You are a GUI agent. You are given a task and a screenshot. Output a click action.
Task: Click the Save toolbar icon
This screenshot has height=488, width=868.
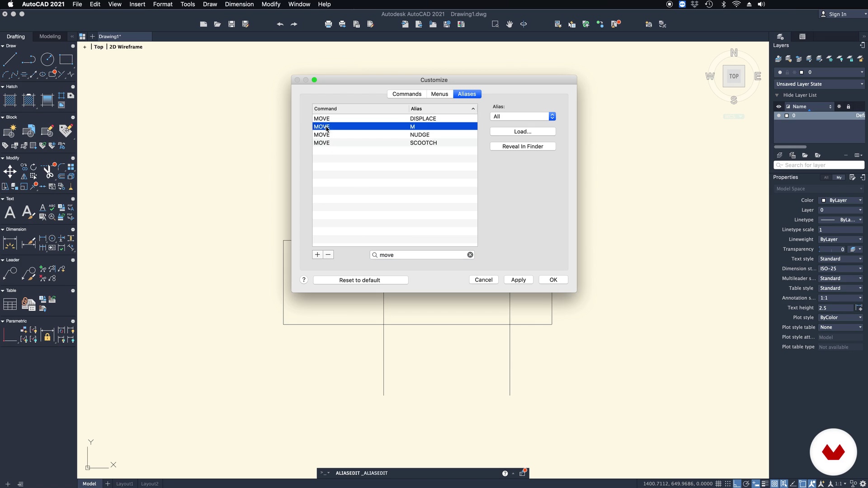pos(231,24)
